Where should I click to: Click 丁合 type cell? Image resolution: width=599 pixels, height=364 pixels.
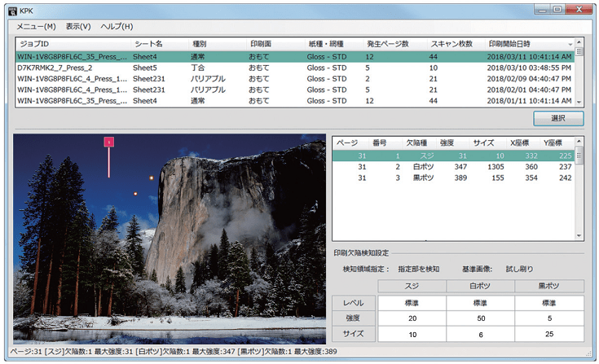pyautogui.click(x=198, y=68)
